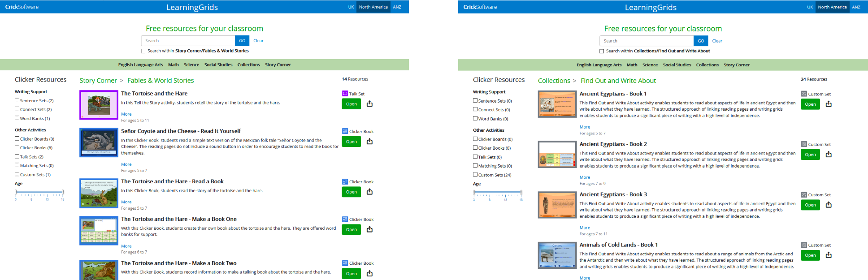Image resolution: width=868 pixels, height=280 pixels.
Task: Enable the Custom Sets (24) filter checkbox
Action: [475, 175]
